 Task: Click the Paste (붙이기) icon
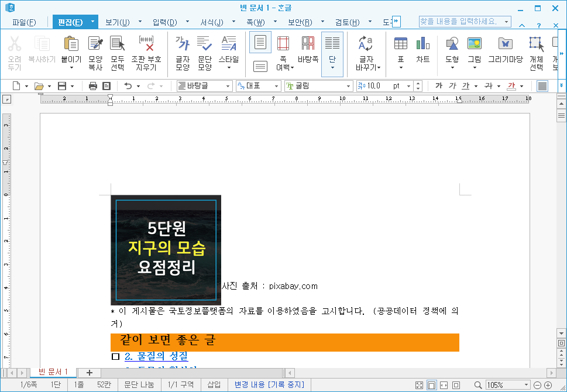pyautogui.click(x=71, y=43)
